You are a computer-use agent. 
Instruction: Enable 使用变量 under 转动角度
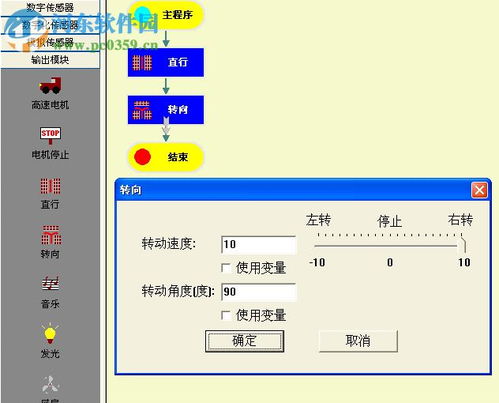(x=226, y=315)
